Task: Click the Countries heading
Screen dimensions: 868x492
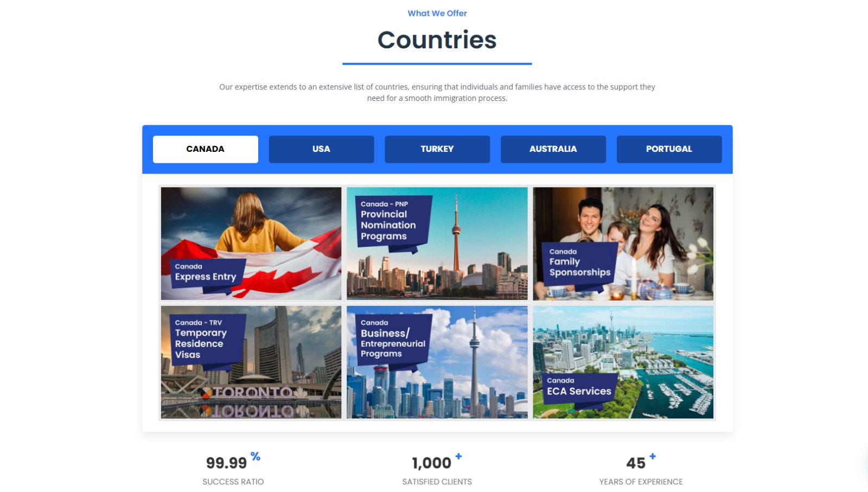Action: (437, 40)
